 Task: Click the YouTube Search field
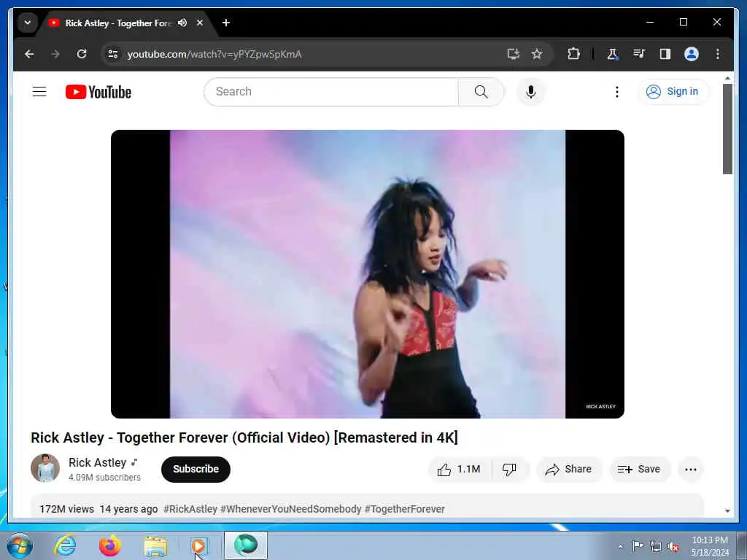pyautogui.click(x=331, y=91)
